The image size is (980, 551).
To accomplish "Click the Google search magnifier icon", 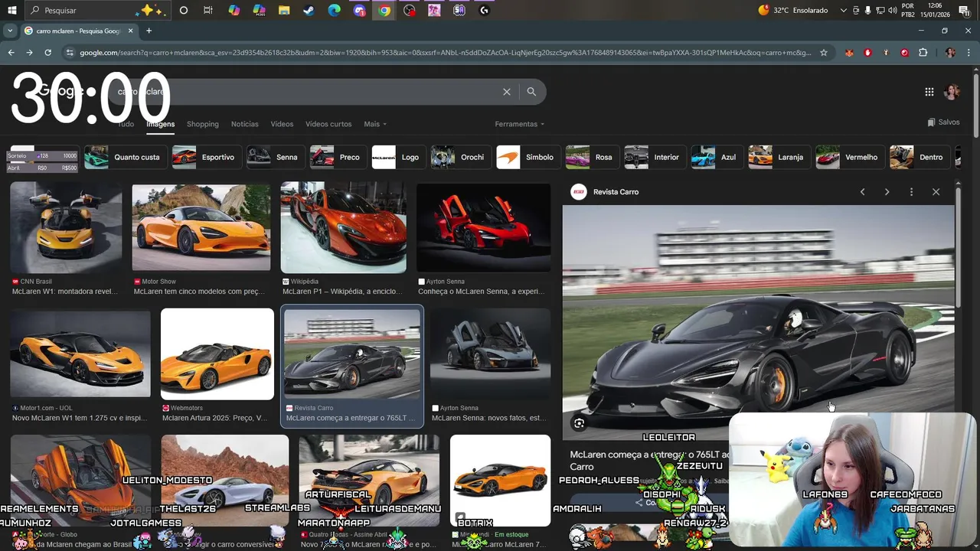I will tap(531, 92).
